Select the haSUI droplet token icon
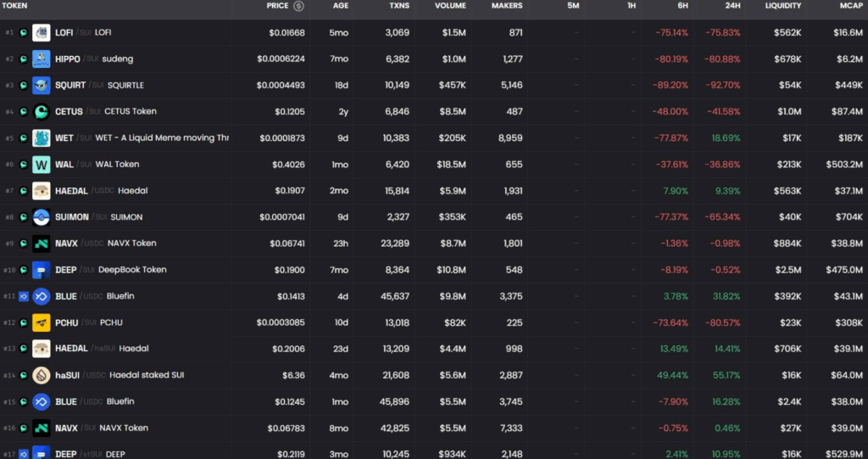Image resolution: width=868 pixels, height=459 pixels. tap(41, 375)
